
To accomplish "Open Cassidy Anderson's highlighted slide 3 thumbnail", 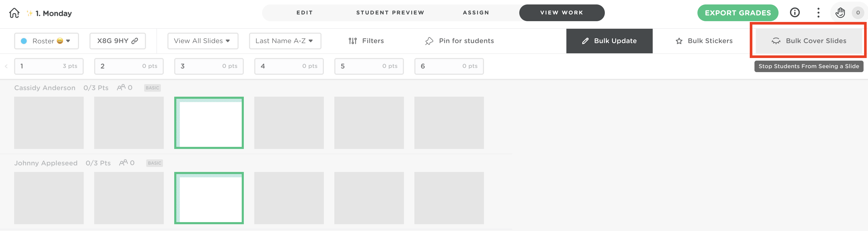I will pyautogui.click(x=209, y=123).
